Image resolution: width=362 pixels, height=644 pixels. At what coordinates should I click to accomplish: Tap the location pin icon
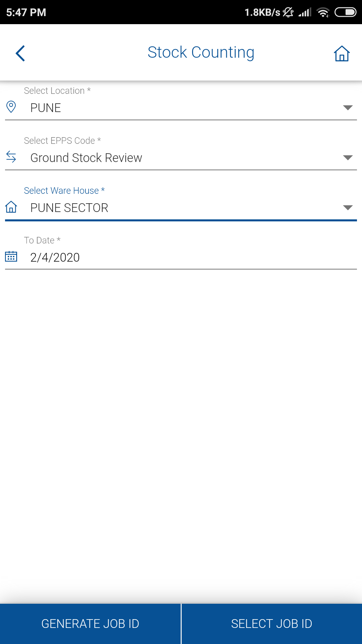pos(11,107)
